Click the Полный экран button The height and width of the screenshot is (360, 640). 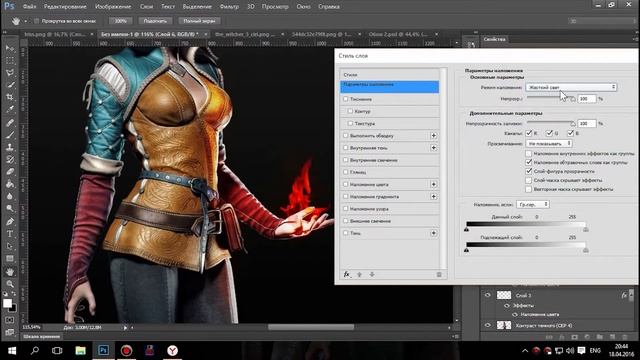pyautogui.click(x=199, y=21)
